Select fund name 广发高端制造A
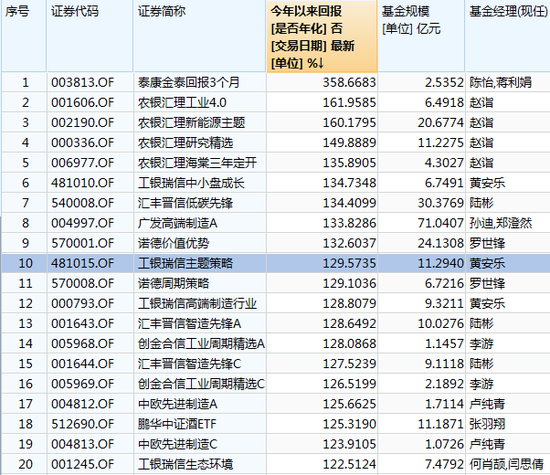 coord(177,223)
